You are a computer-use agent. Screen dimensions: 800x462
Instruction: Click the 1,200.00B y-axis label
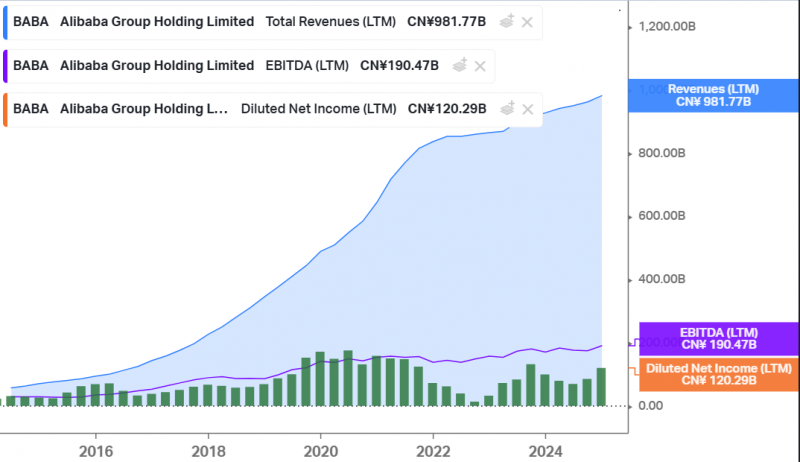667,27
